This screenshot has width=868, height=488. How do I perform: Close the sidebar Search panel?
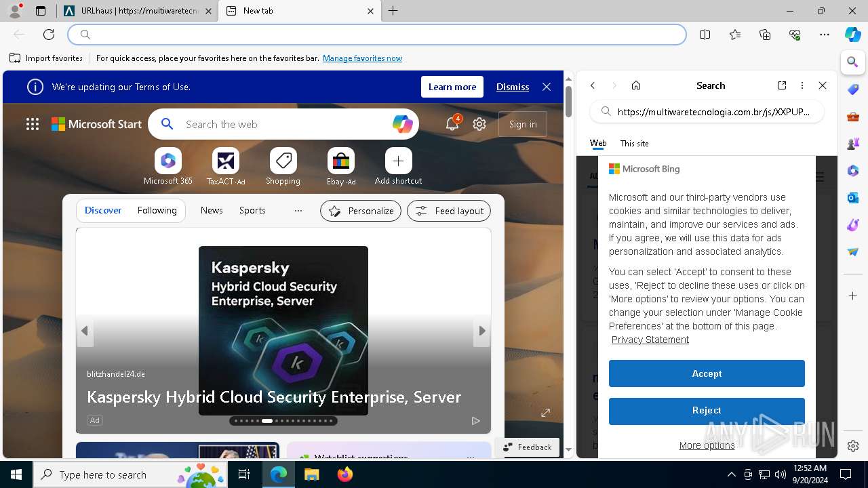[x=823, y=85]
